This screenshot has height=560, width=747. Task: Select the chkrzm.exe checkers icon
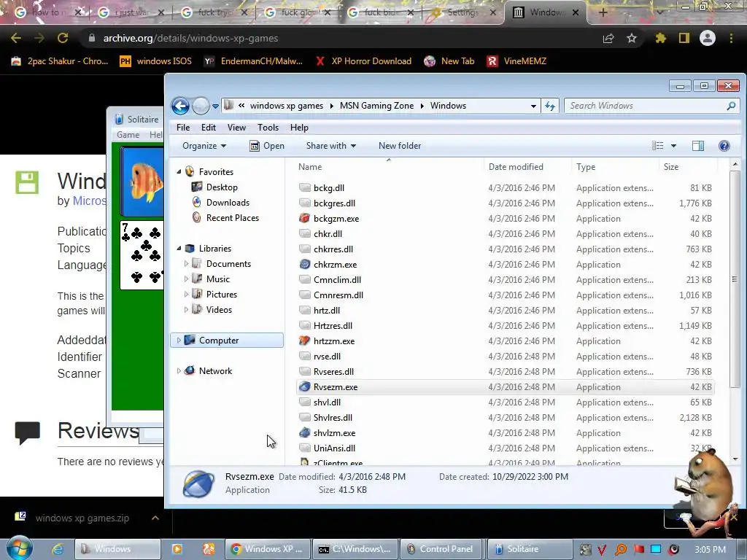coord(304,264)
